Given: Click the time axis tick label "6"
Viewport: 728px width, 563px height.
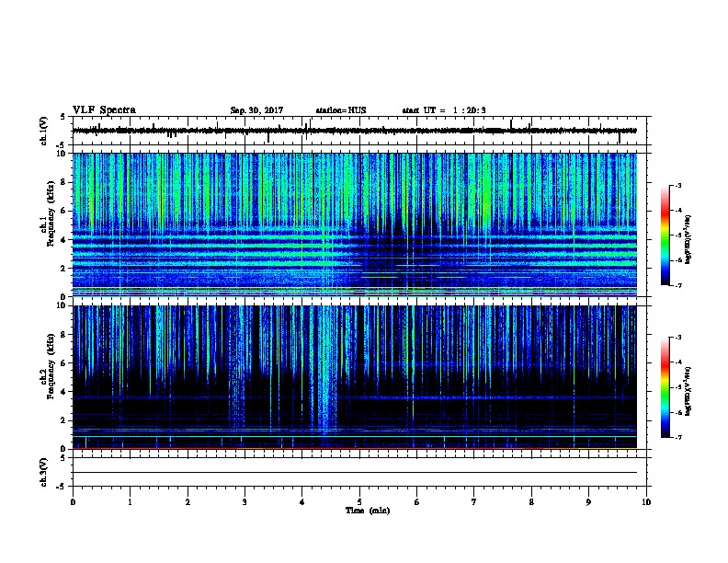Looking at the screenshot, I should coord(417,502).
